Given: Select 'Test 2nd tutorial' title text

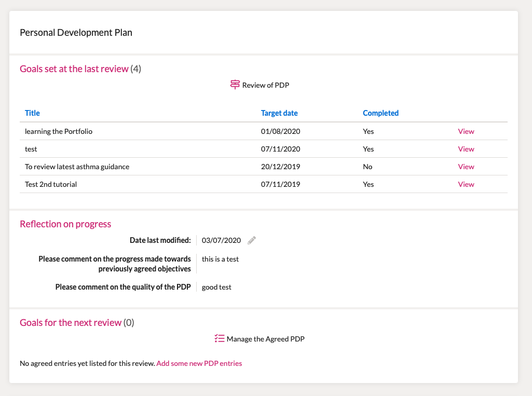Looking at the screenshot, I should [x=51, y=184].
